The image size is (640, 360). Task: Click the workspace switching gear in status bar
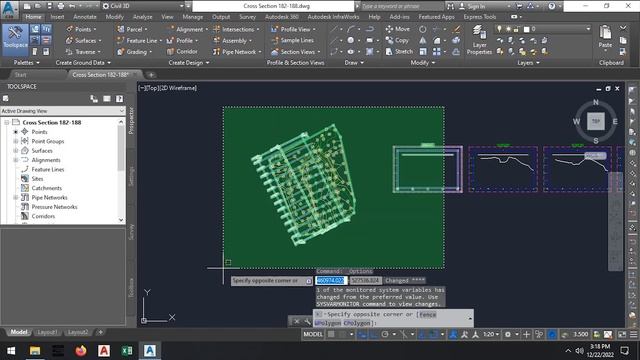pyautogui.click(x=508, y=334)
